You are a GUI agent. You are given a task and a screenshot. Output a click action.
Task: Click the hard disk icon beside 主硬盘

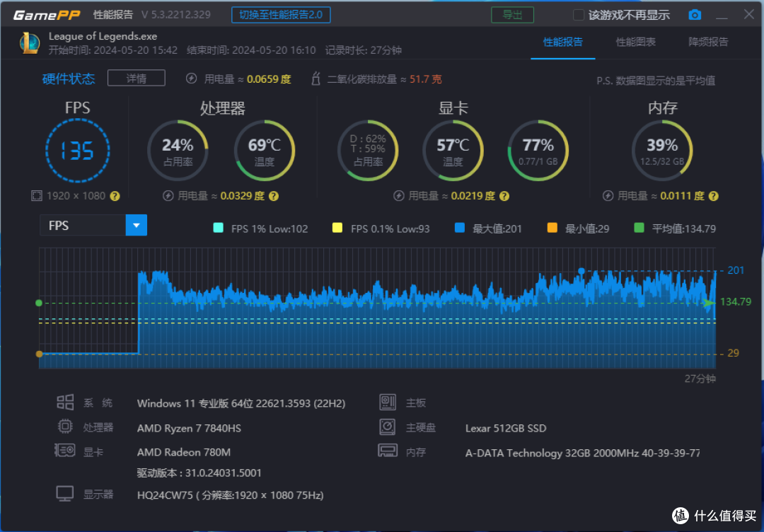click(388, 427)
